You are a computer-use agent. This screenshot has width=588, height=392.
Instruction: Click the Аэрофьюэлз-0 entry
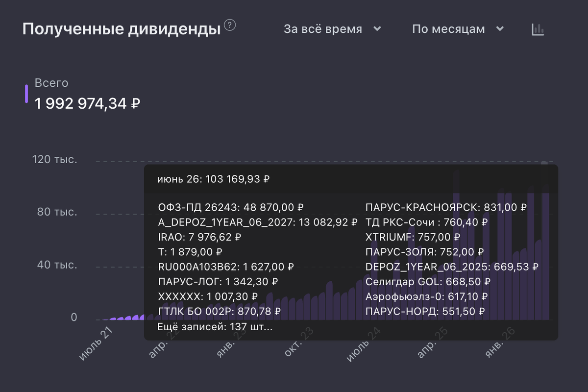[x=427, y=296]
